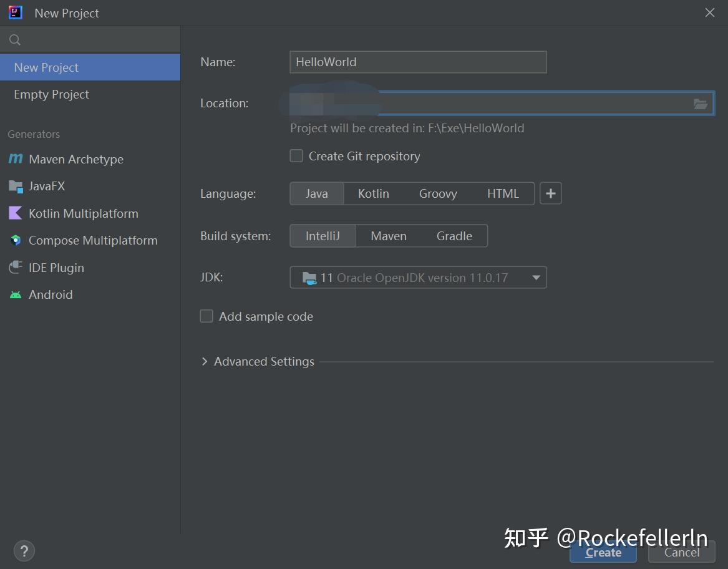Screen dimensions: 728x569
Task: Select the Maven Archetype generator
Action: pyautogui.click(x=75, y=159)
